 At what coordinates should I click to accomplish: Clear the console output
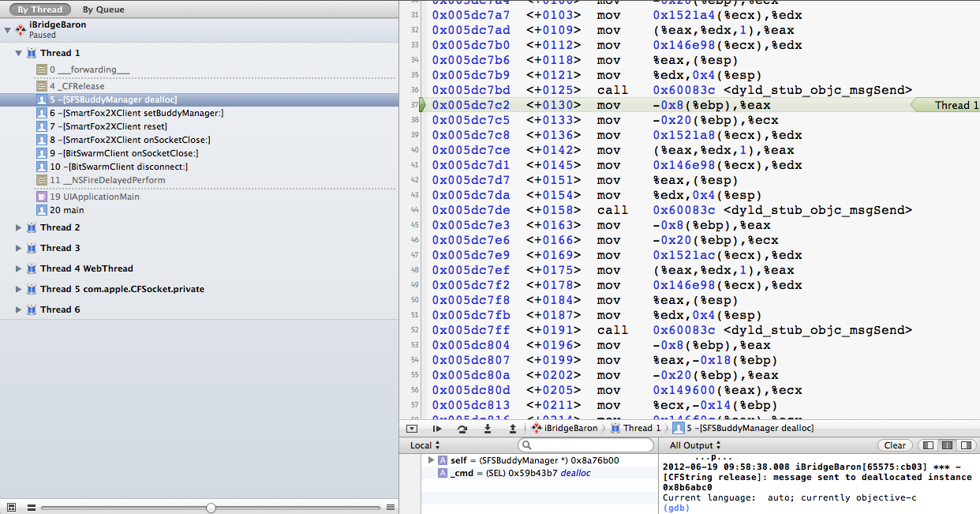pyautogui.click(x=895, y=445)
